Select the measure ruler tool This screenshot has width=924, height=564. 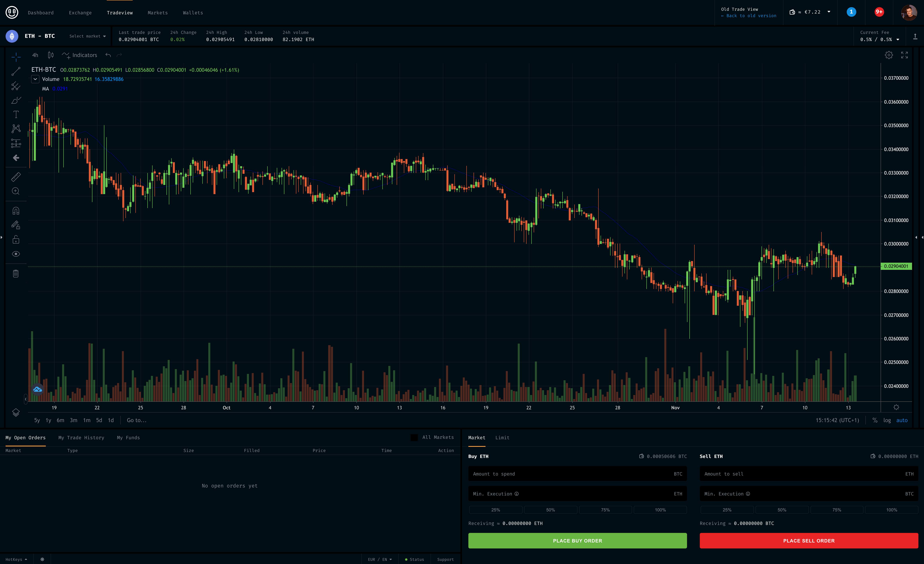point(16,177)
